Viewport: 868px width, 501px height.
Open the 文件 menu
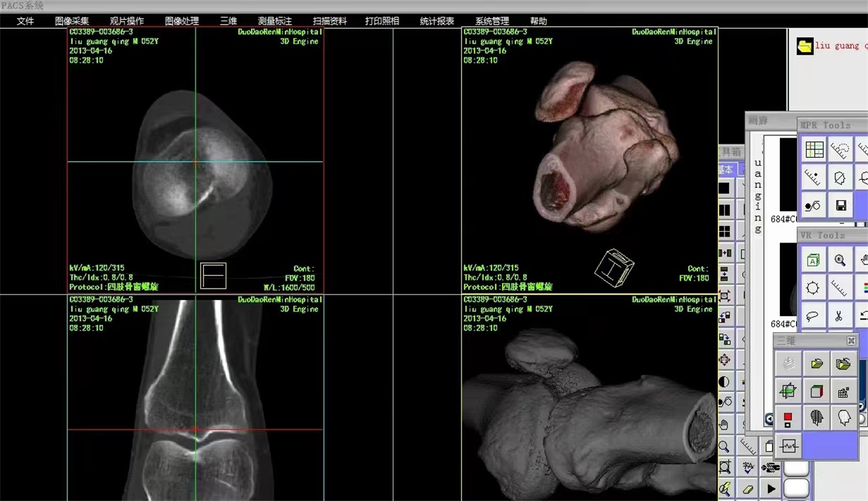(25, 21)
